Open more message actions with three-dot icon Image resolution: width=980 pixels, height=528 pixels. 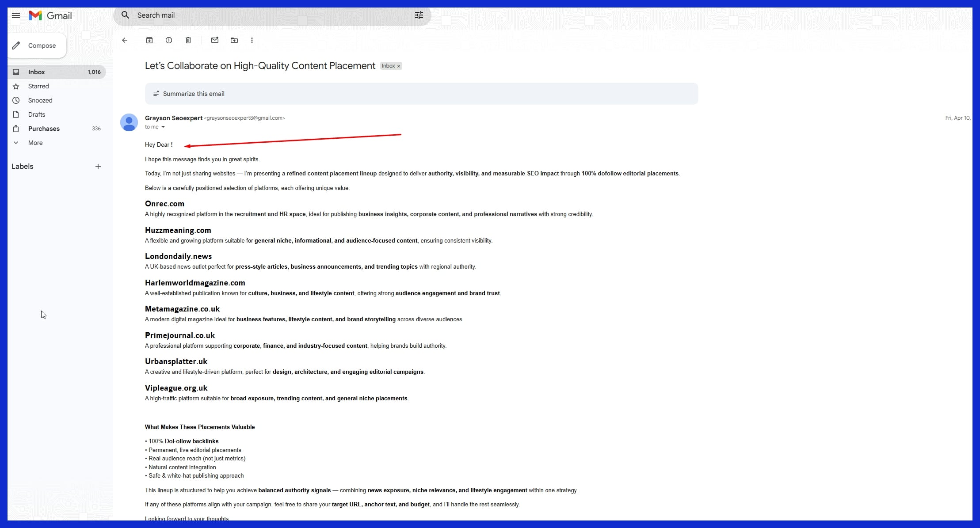point(252,40)
